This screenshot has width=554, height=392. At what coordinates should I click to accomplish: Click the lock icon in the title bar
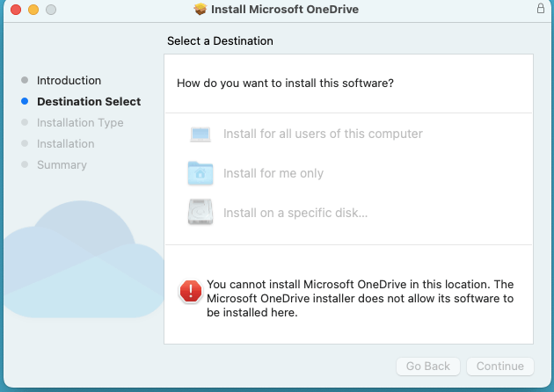point(540,9)
